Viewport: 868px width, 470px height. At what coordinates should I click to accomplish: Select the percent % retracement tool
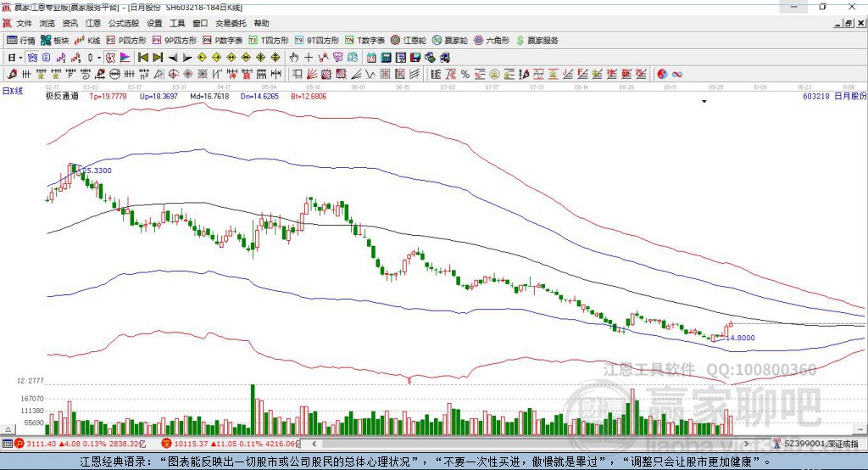[465, 74]
